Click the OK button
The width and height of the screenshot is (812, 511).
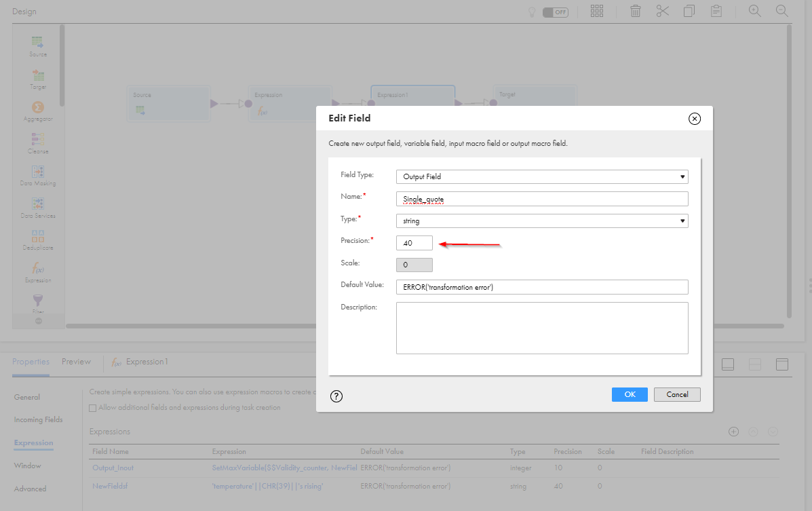(630, 394)
